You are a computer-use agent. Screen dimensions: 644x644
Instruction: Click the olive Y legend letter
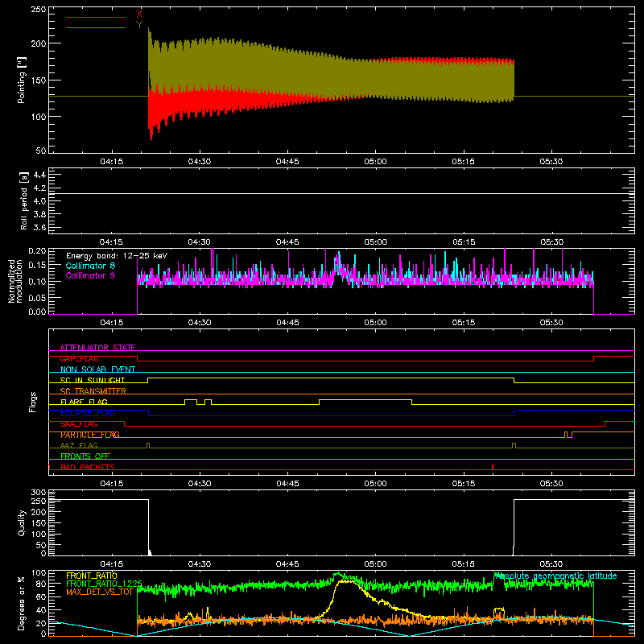tap(139, 25)
